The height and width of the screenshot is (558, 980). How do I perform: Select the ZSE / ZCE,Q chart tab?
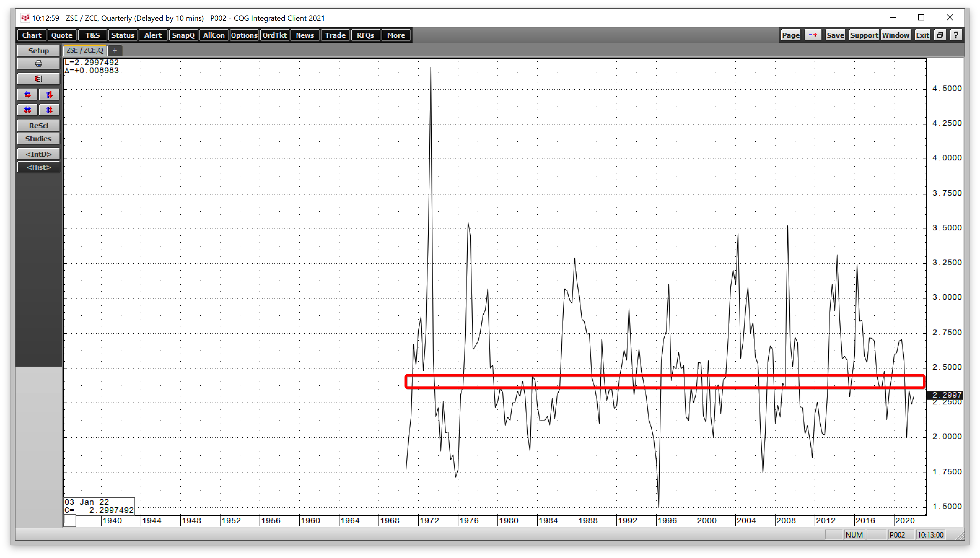pos(85,50)
